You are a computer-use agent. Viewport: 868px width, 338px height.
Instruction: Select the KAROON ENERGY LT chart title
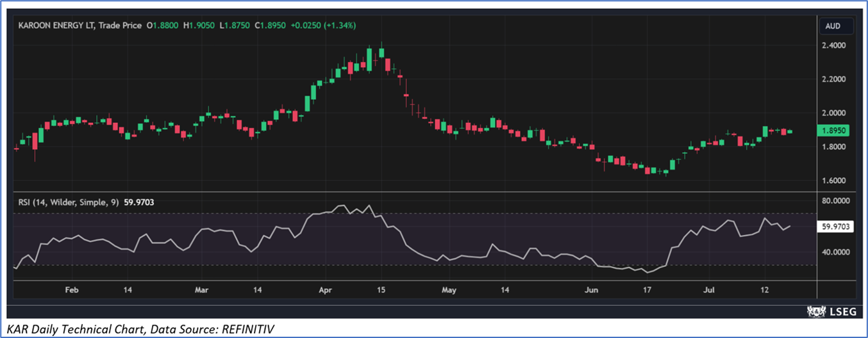58,26
